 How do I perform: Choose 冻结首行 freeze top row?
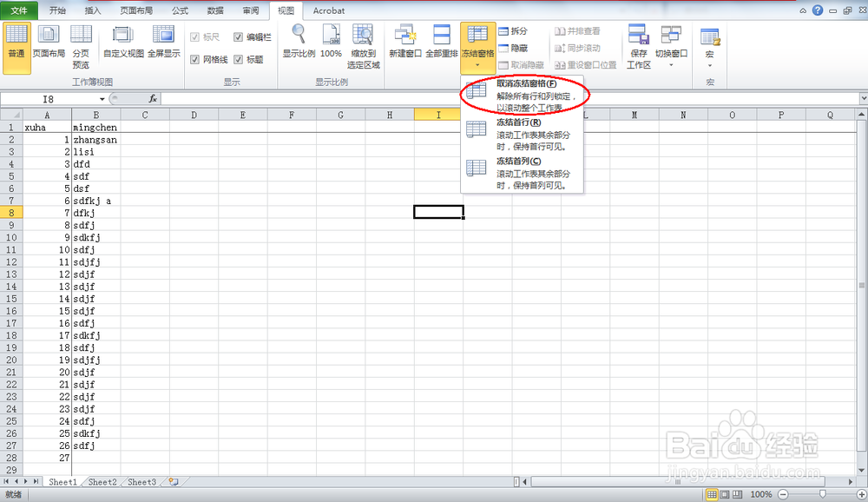(x=522, y=134)
